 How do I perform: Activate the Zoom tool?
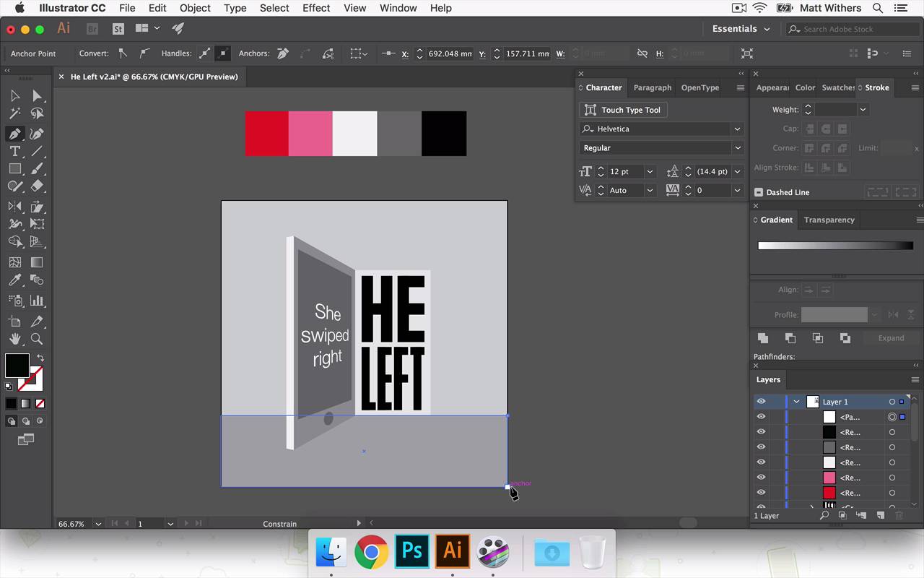(x=37, y=338)
